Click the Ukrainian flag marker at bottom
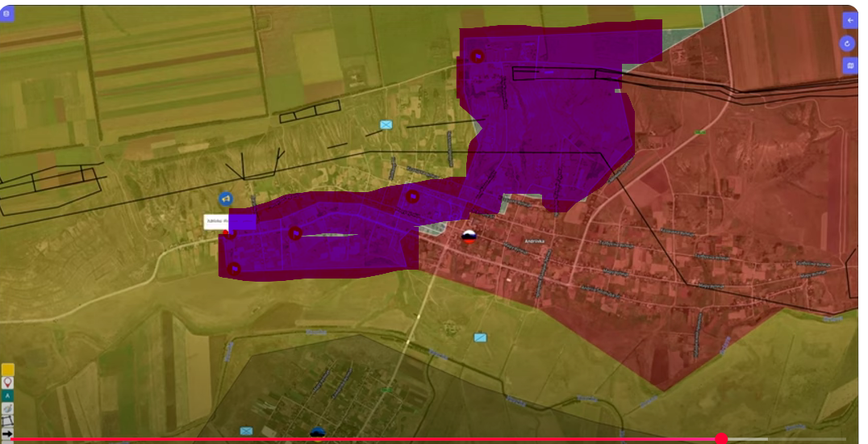The height and width of the screenshot is (444, 868). pyautogui.click(x=318, y=433)
